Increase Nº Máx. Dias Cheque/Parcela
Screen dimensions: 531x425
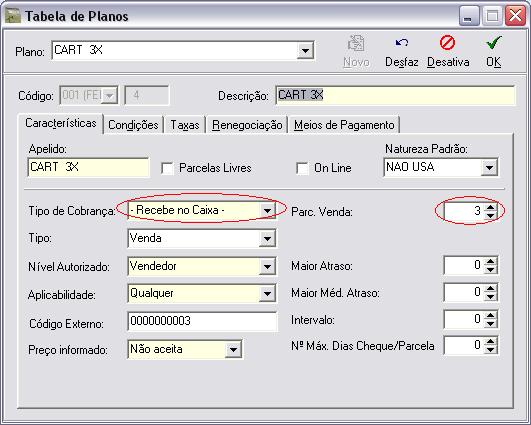coord(490,342)
